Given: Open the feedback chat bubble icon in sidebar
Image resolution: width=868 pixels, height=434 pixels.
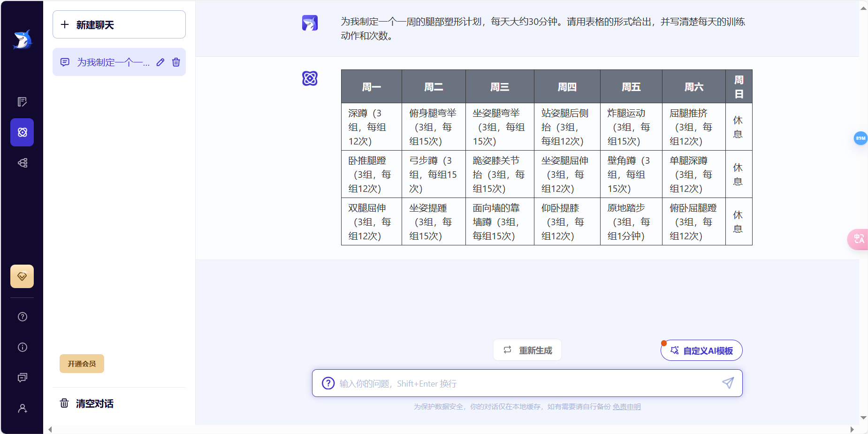Looking at the screenshot, I should 22,378.
